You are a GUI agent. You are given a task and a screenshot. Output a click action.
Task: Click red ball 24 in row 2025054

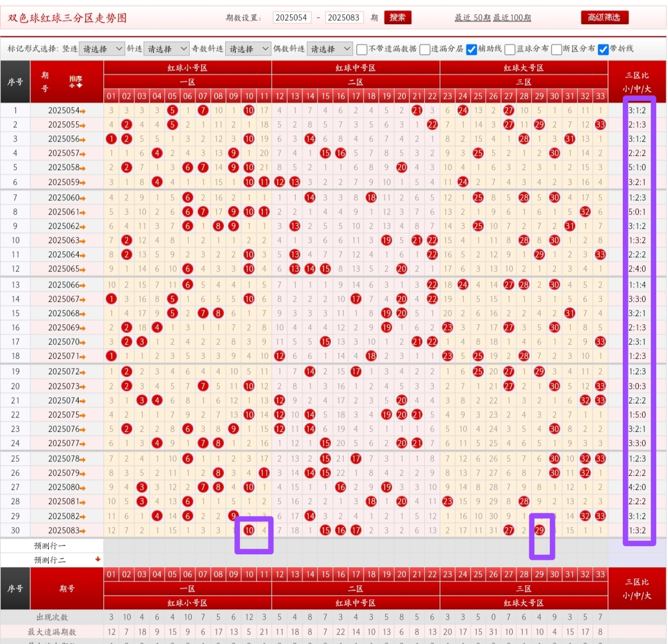[x=463, y=111]
